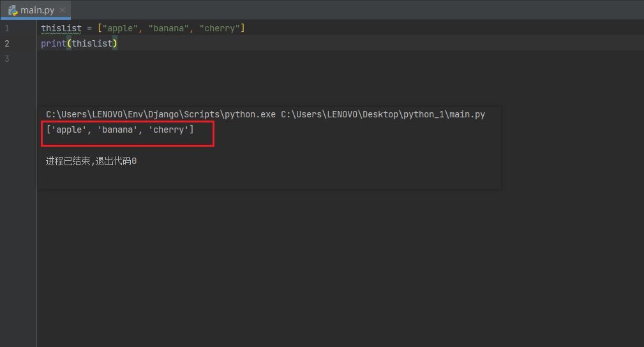Image resolution: width=644 pixels, height=347 pixels.
Task: Click the string "banana" in the code
Action: 168,28
